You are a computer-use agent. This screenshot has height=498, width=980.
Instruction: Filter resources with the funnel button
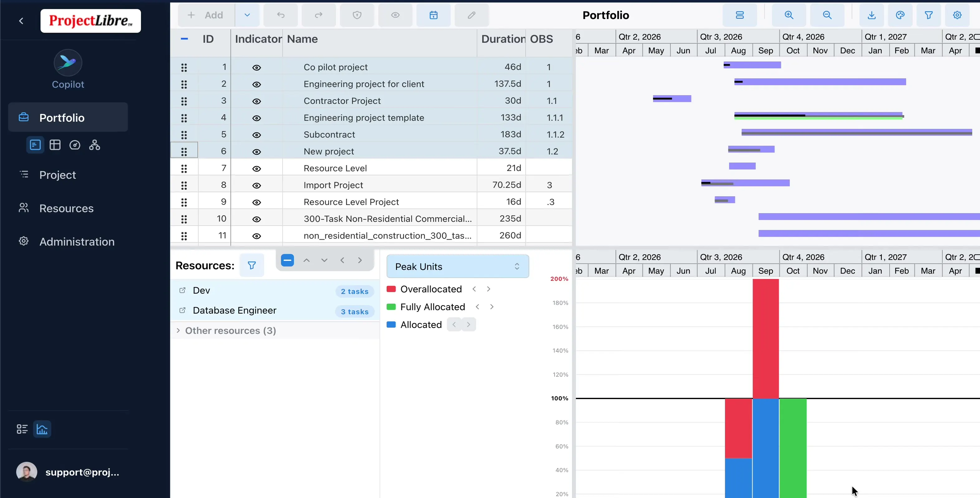[252, 265]
